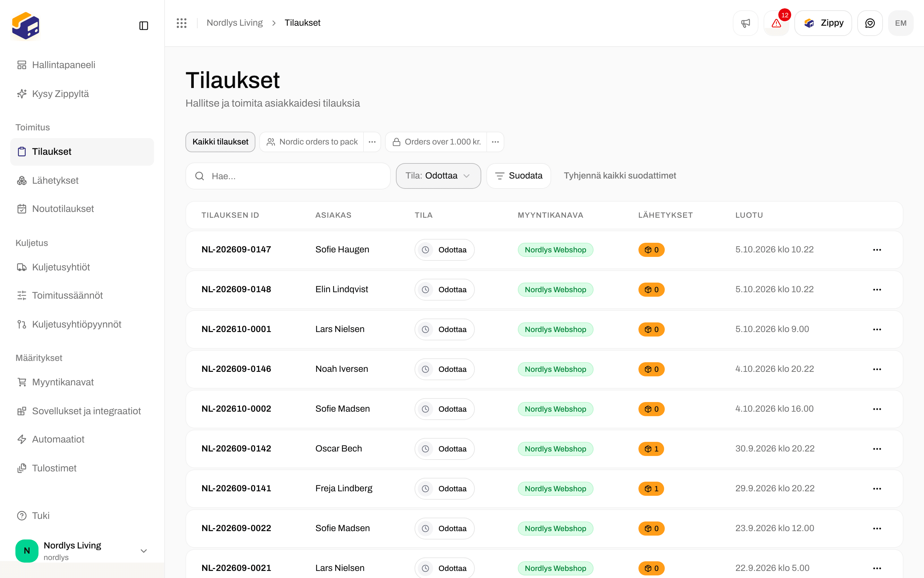Open order NL-202609-0146
924x578 pixels.
(236, 369)
